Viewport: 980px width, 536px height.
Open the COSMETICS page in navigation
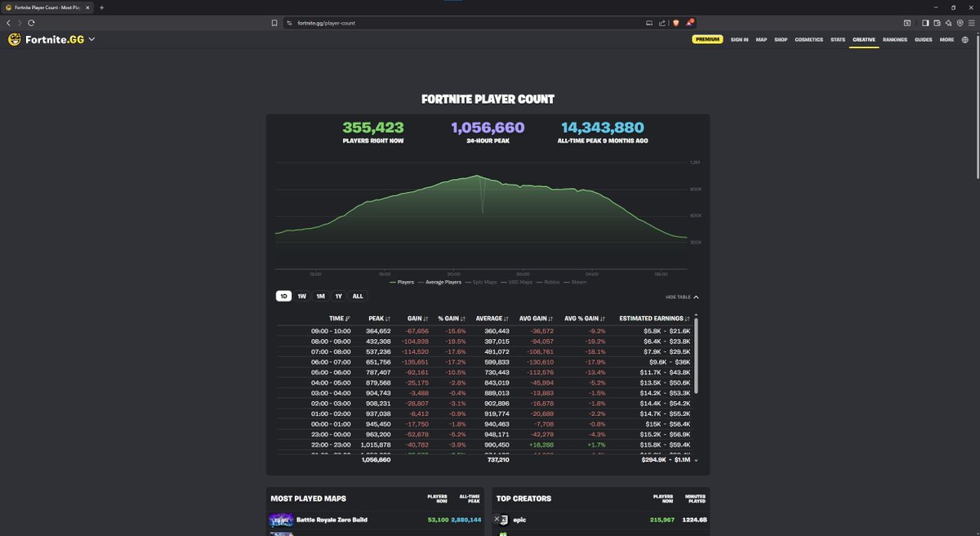[x=809, y=39]
